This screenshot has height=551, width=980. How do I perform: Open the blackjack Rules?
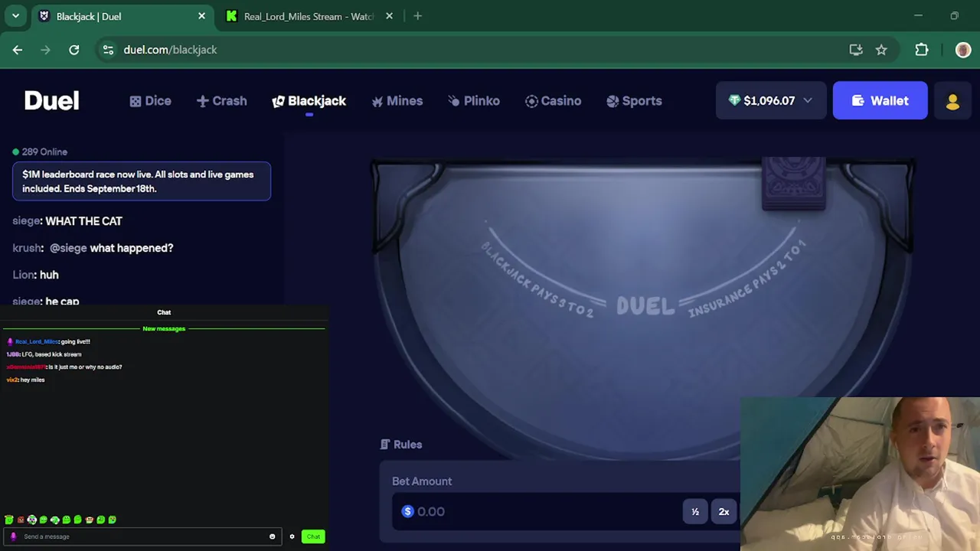(x=401, y=444)
